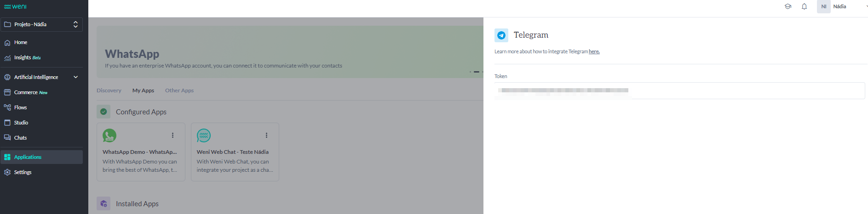Open the Telegram integration 'here' link
The height and width of the screenshot is (214, 868).
594,51
